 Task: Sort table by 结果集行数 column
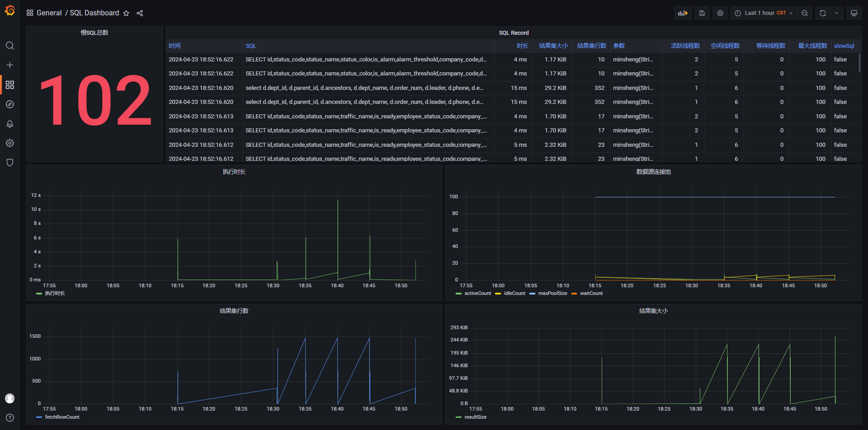click(x=592, y=46)
